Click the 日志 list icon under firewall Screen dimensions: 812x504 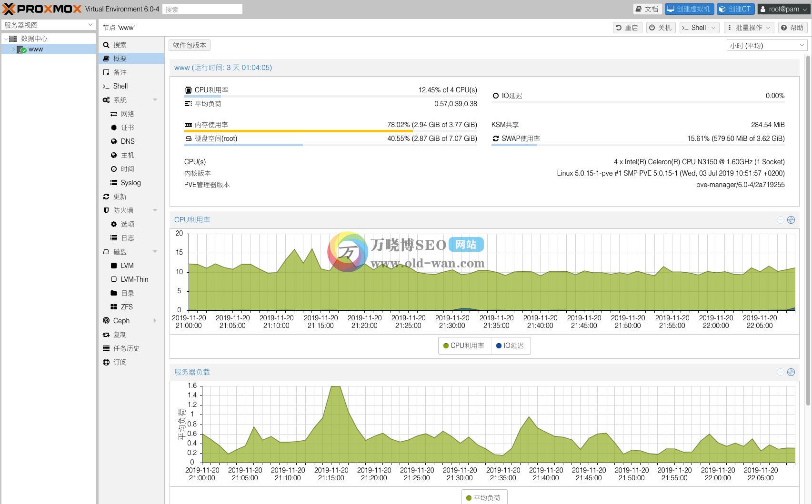[x=114, y=238]
